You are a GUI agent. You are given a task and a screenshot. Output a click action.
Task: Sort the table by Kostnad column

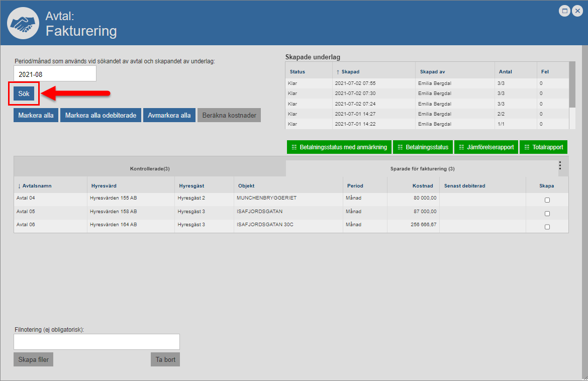coord(424,186)
